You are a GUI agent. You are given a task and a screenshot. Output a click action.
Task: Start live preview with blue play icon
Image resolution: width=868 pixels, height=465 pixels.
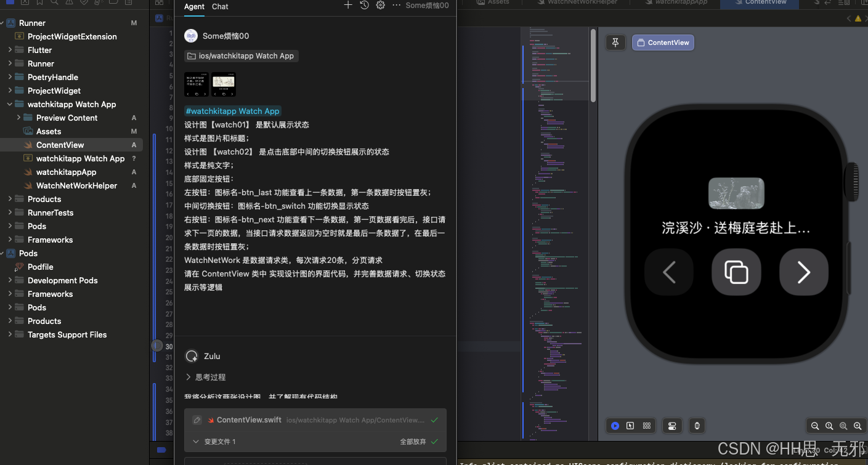[x=615, y=426]
